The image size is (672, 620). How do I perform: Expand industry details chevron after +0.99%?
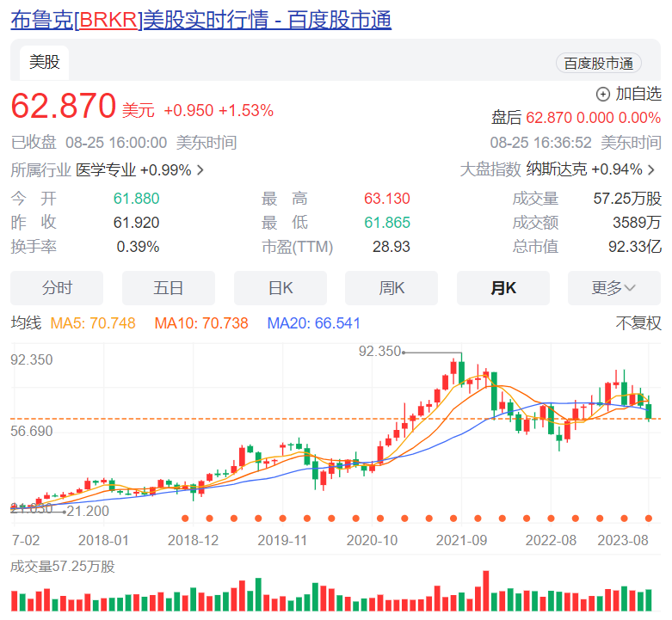pos(200,170)
